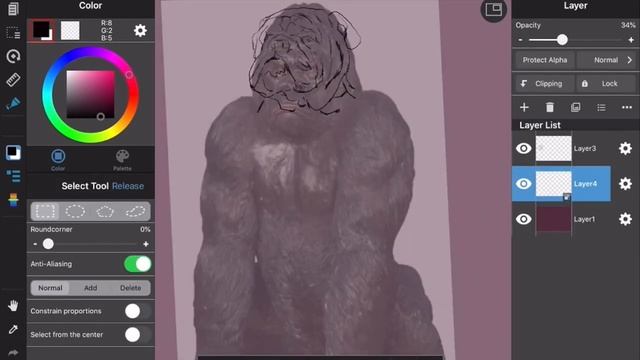Select the pen brush tool icon
The image size is (640, 360).
(13, 104)
